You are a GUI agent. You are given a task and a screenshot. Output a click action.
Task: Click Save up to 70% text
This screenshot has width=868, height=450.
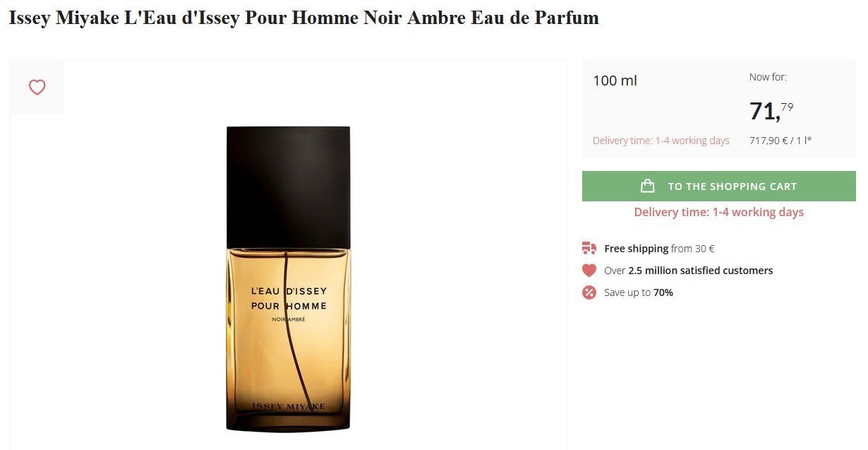(639, 292)
